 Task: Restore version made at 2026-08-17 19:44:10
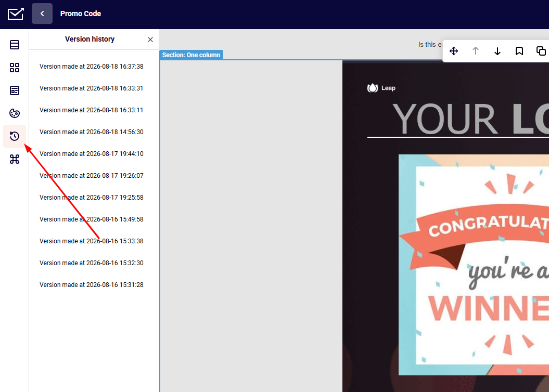(x=92, y=154)
